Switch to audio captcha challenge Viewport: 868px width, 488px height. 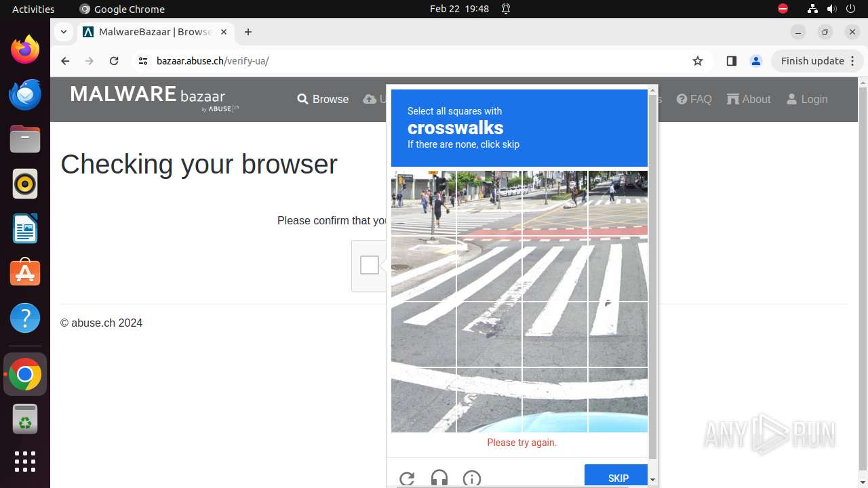(439, 479)
